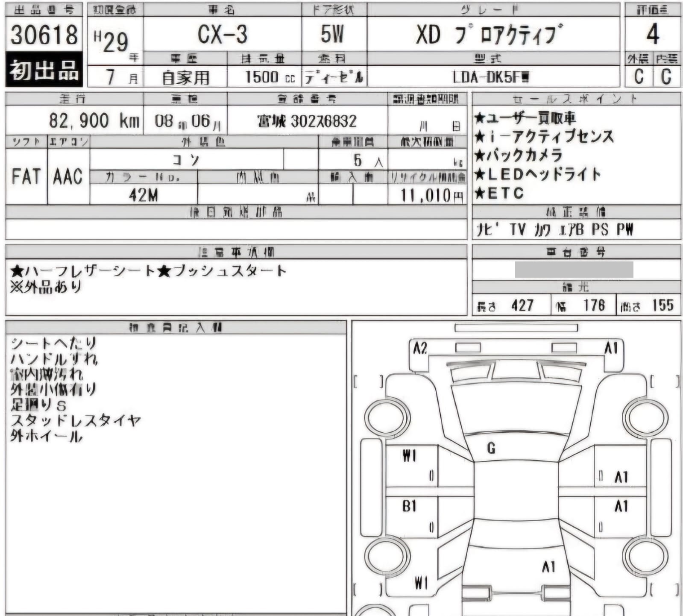Click the interior grade C under 内装

click(x=666, y=76)
